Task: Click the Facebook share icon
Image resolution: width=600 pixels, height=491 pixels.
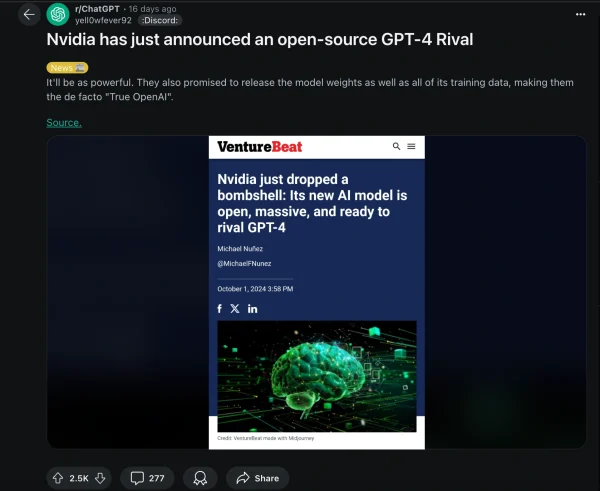Action: pos(219,309)
